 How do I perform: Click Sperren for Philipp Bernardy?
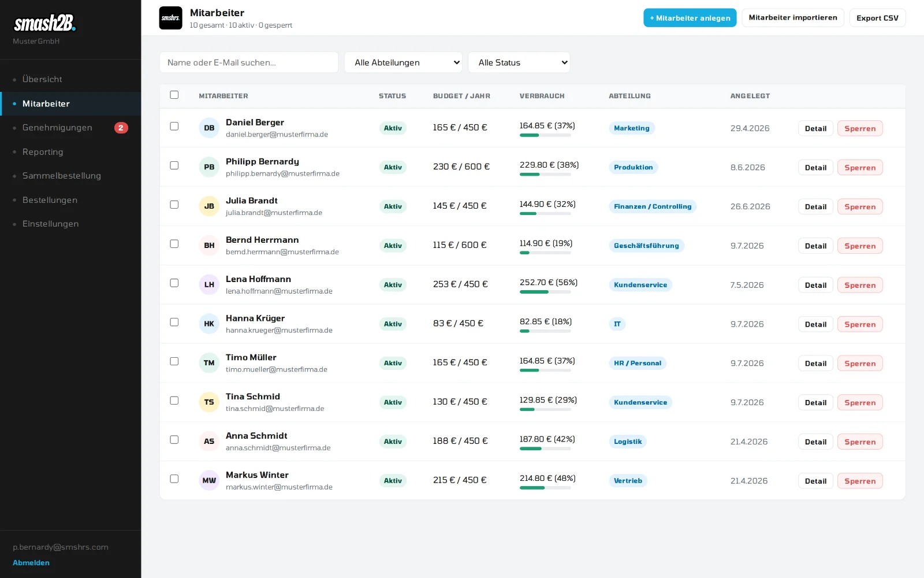(860, 168)
